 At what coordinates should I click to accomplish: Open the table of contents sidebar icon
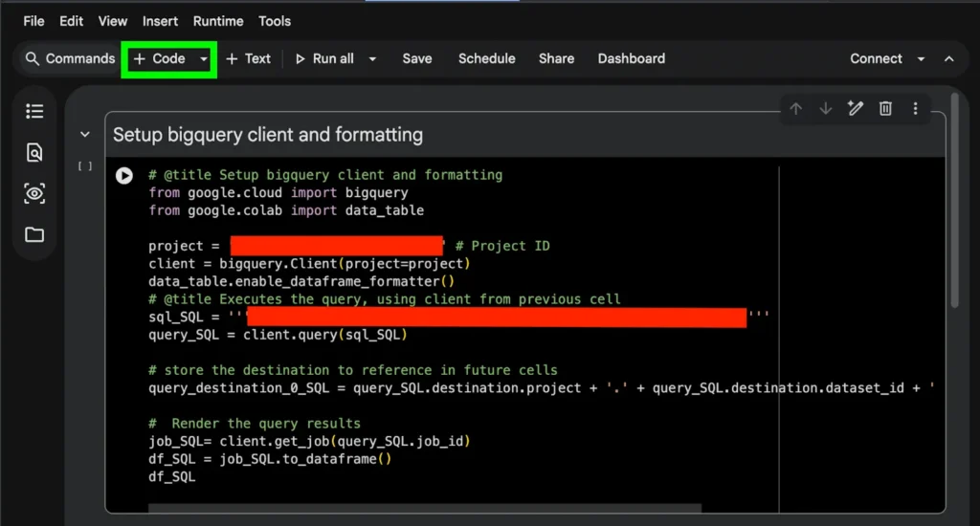tap(34, 112)
